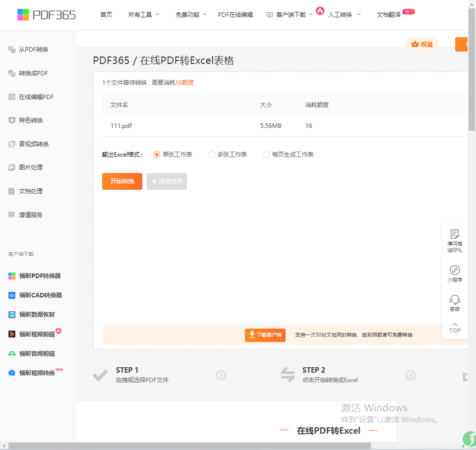Open 从PDF转换 sidebar menu item
This screenshot has width=476, height=450.
point(33,50)
